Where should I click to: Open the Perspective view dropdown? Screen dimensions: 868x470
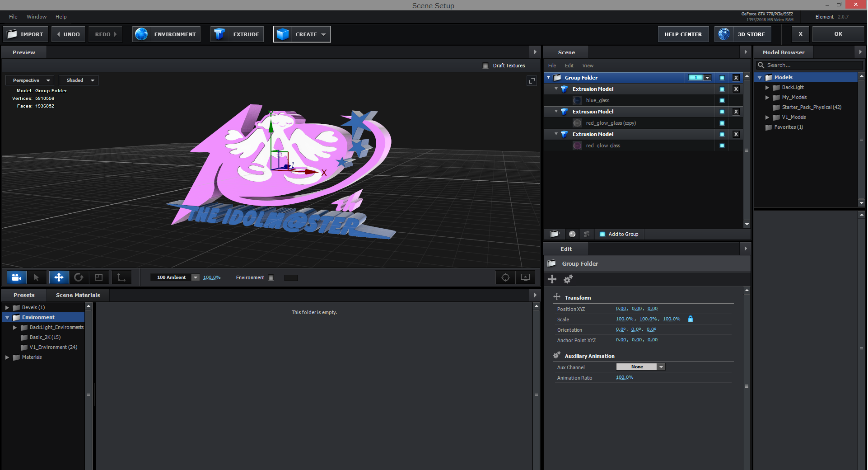(x=29, y=80)
